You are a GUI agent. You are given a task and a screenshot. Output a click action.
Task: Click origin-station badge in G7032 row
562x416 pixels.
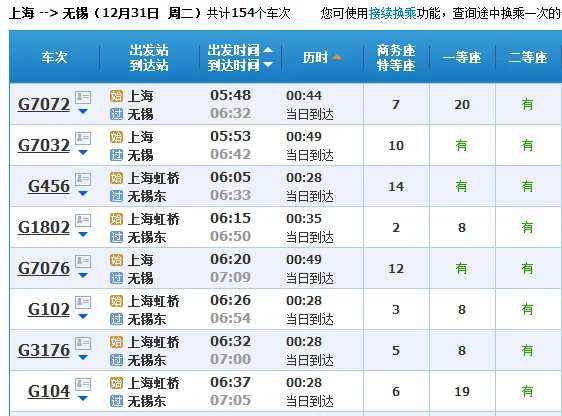(116, 137)
